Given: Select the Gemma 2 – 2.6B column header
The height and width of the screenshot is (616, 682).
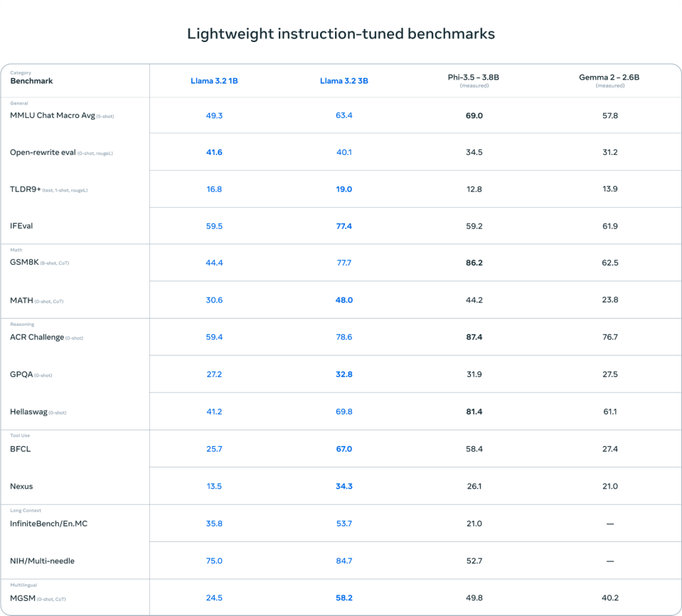Looking at the screenshot, I should point(609,78).
